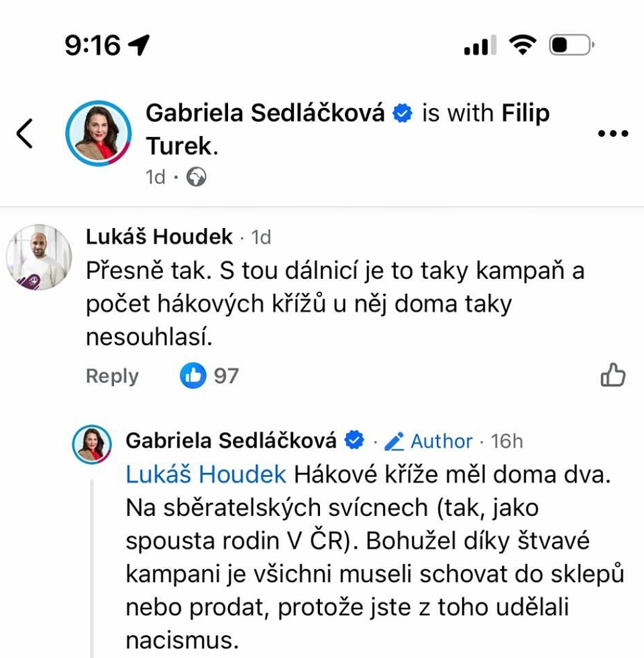Like Lukáš Houdek's comment with thumbs-up

[612, 375]
